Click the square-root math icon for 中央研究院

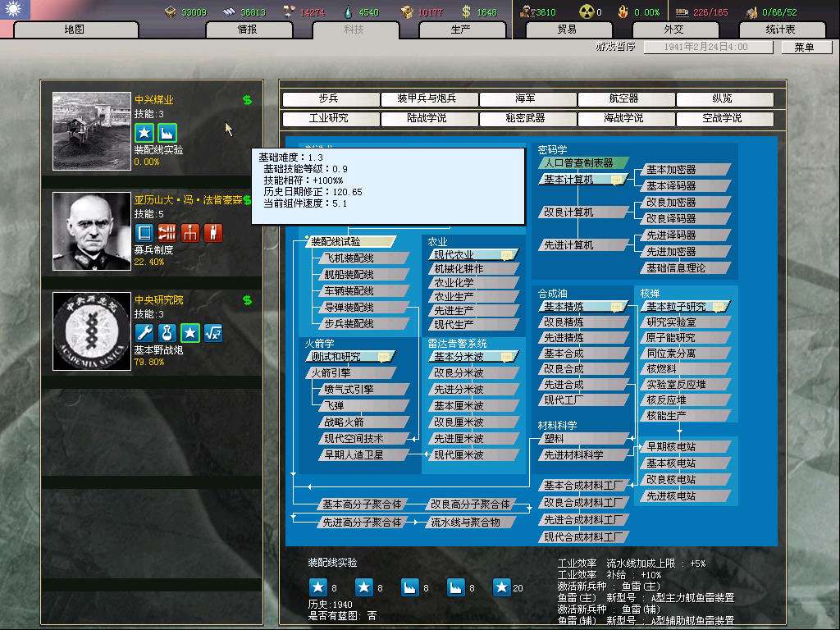213,332
